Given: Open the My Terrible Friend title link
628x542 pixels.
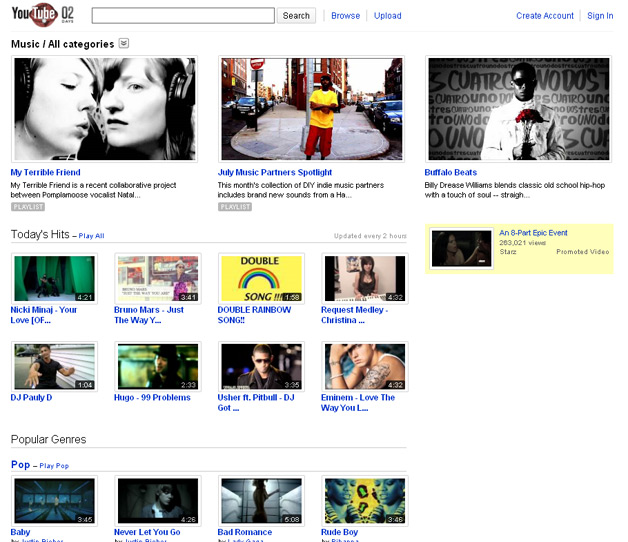Looking at the screenshot, I should [46, 172].
